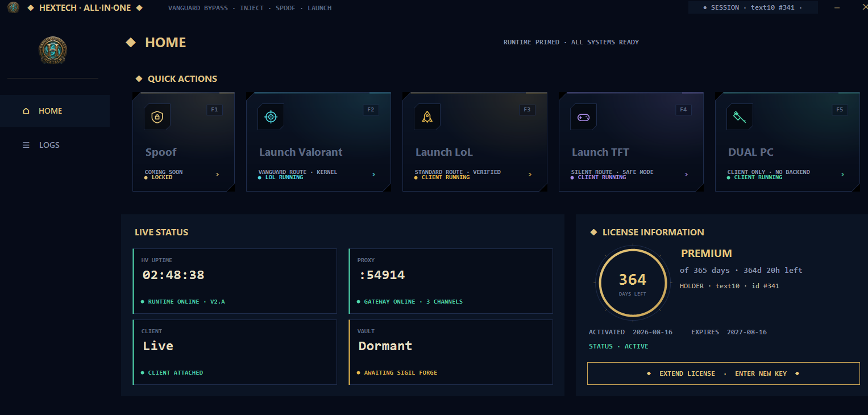Click the SESSION text10 #341 badge

pos(753,7)
